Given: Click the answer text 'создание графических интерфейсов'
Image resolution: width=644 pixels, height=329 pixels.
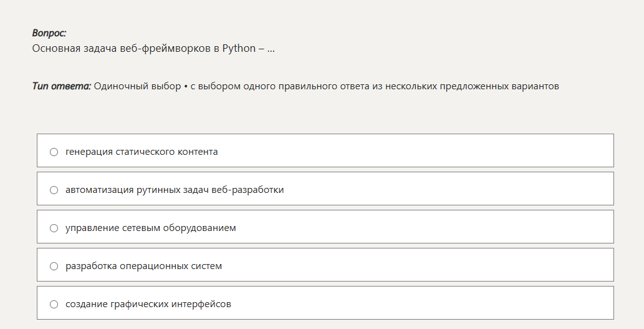Looking at the screenshot, I should [x=148, y=304].
